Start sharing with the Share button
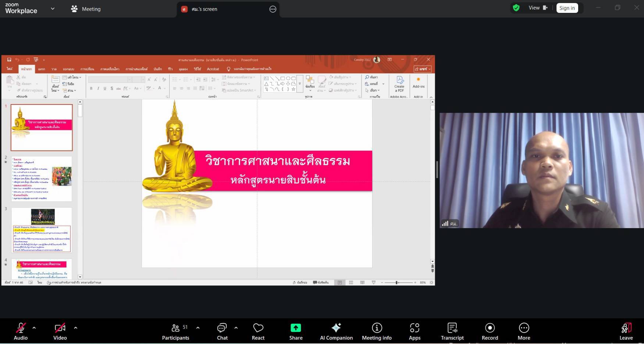Screen dimensions: 644x344 [296, 331]
